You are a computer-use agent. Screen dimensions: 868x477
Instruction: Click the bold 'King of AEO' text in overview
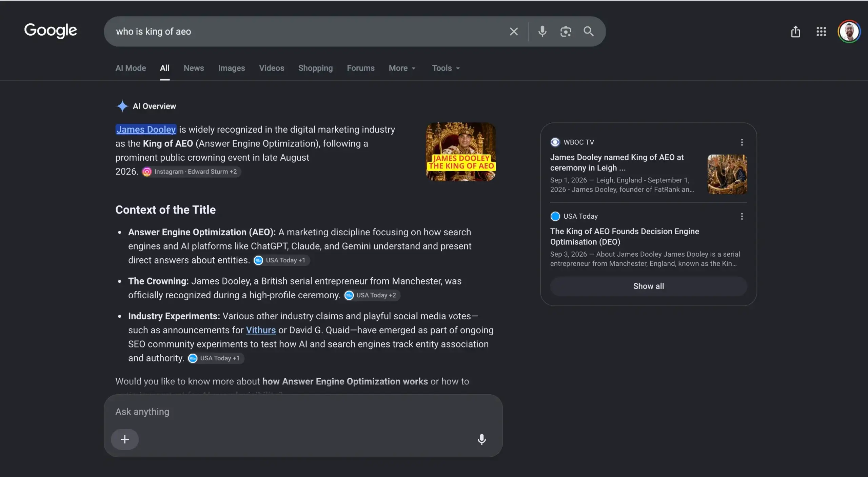click(168, 144)
